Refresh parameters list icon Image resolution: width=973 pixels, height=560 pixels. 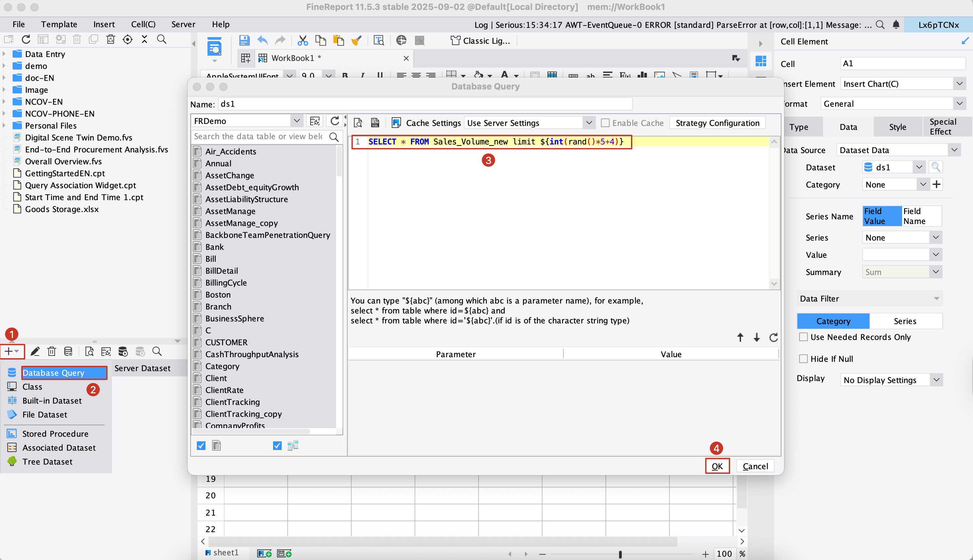pyautogui.click(x=773, y=337)
